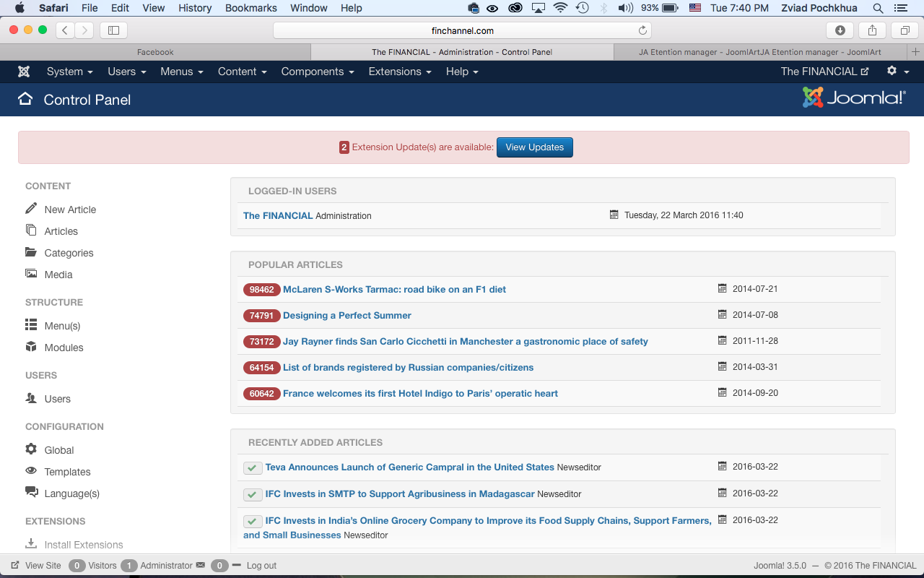Click The FINANCIAL logged-in user link
The width and height of the screenshot is (924, 578).
coord(278,215)
